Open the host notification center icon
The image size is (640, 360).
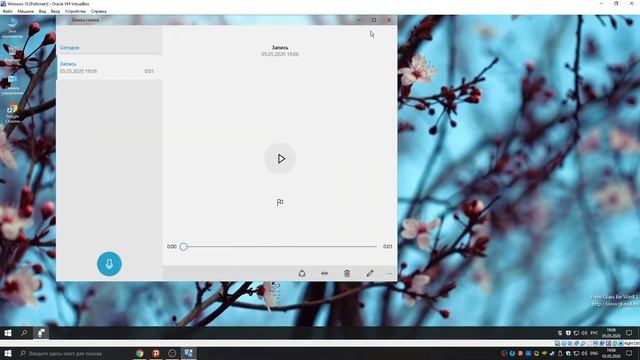tap(629, 353)
